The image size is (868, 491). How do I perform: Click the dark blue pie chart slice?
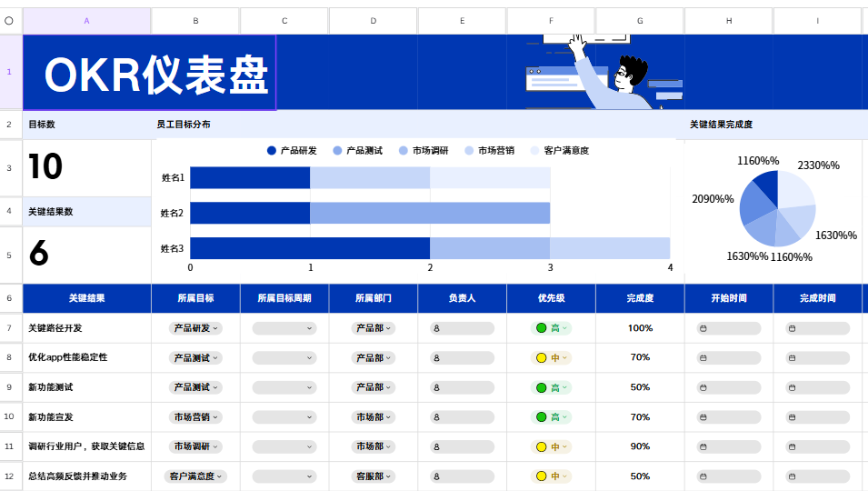coord(767,186)
